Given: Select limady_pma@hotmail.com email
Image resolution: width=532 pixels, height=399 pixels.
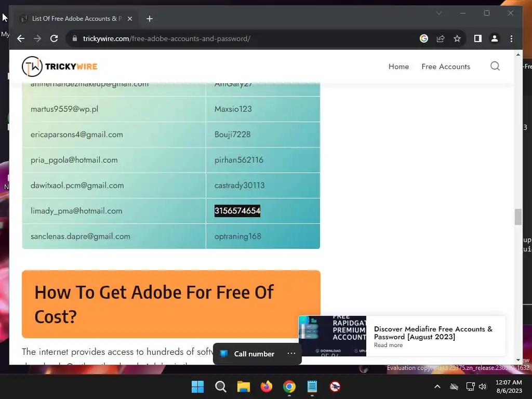Looking at the screenshot, I should coord(76,211).
